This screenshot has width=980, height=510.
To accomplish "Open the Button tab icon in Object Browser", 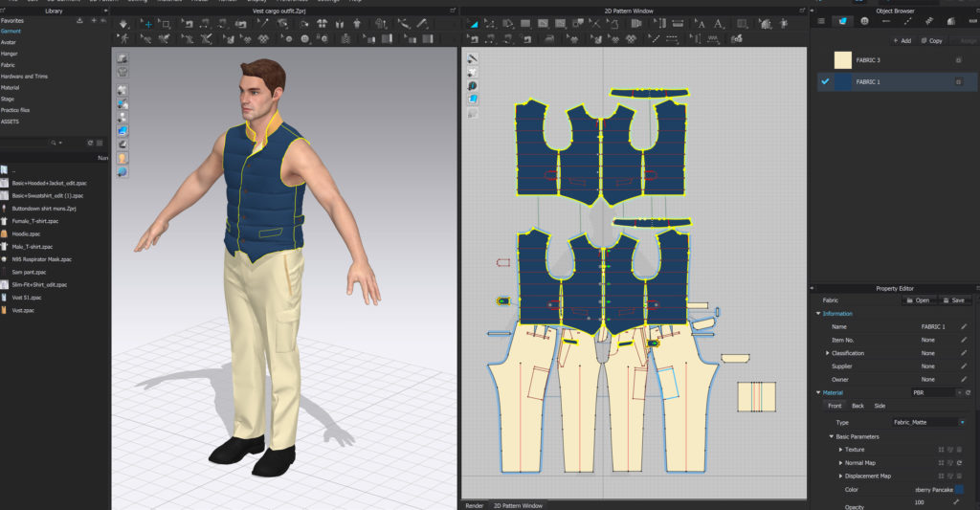I will pyautogui.click(x=864, y=21).
